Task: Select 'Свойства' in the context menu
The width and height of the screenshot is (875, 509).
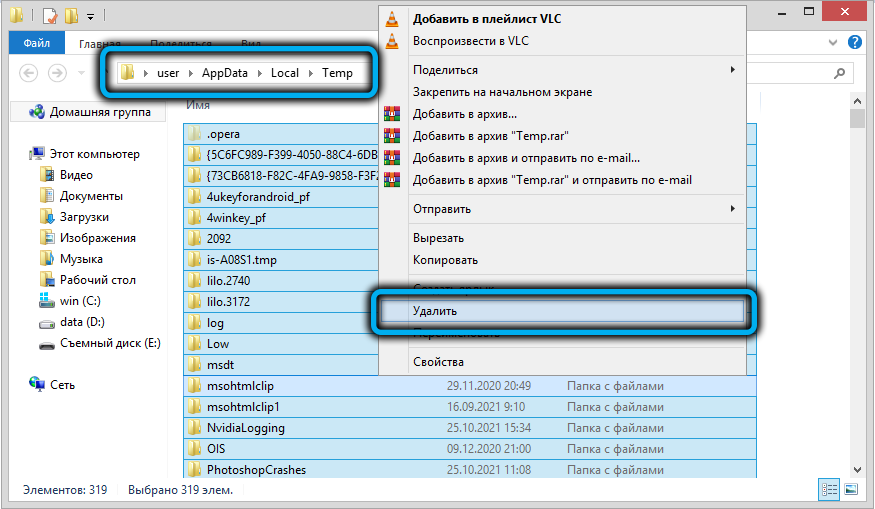Action: (x=437, y=362)
